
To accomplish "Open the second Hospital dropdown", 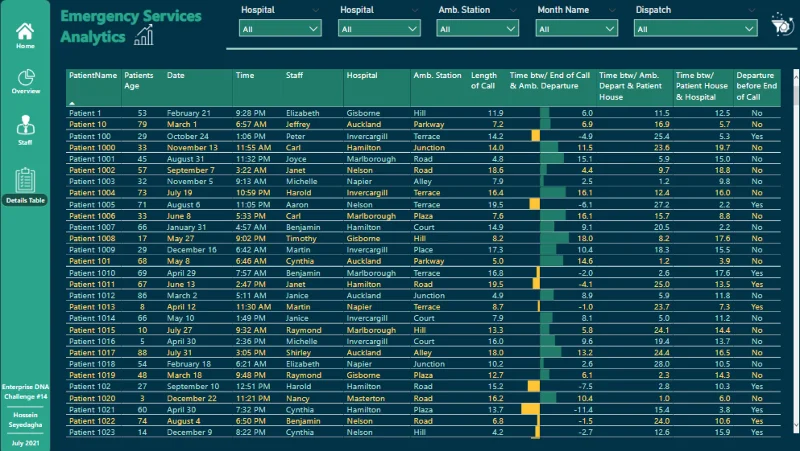I will coord(379,29).
